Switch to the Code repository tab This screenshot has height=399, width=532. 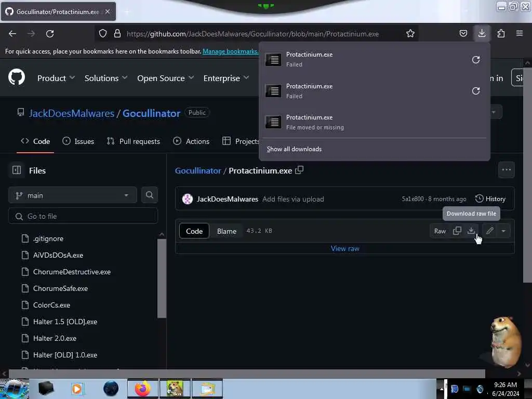[x=35, y=141]
